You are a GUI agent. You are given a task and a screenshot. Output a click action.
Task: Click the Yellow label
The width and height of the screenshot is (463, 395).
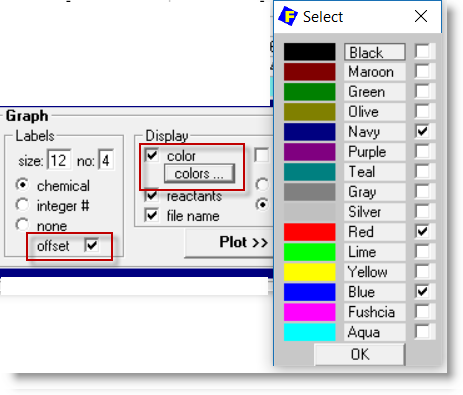[x=375, y=272]
